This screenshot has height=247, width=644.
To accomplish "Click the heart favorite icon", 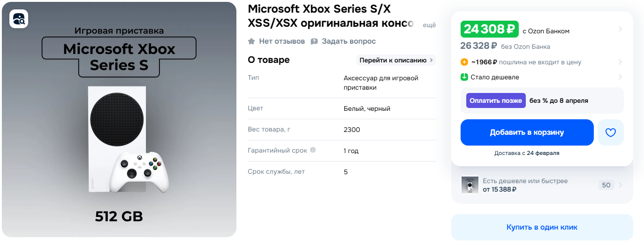I will [x=610, y=132].
